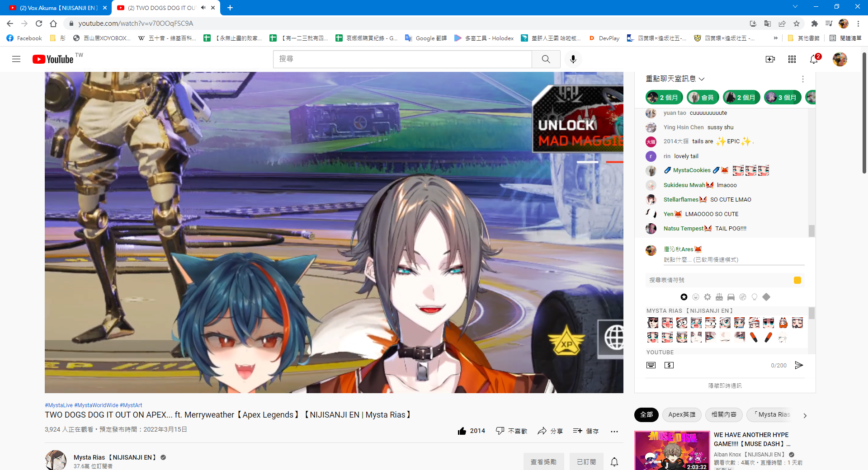Screen dimensions: 868x470
Task: Reload the page
Action: pos(39,23)
